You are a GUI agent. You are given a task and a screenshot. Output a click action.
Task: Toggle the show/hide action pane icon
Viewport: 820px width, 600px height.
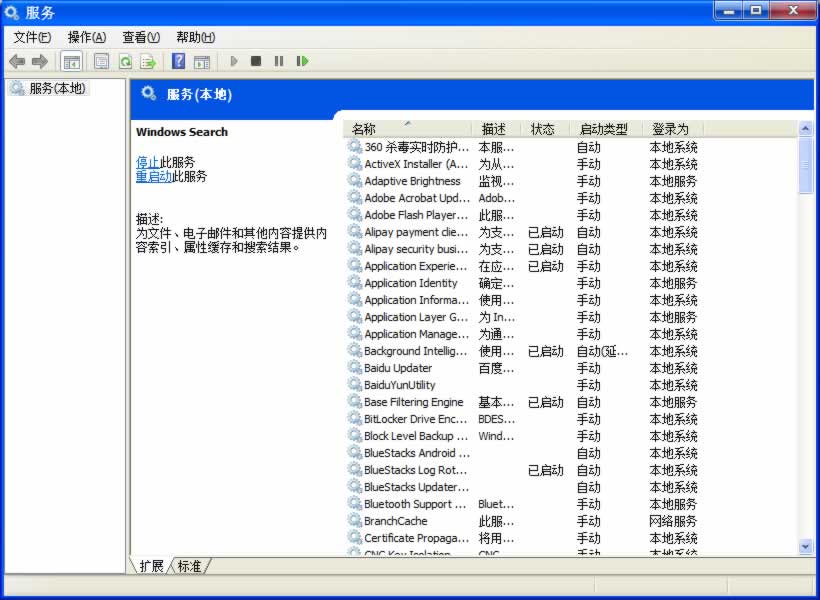pos(202,62)
